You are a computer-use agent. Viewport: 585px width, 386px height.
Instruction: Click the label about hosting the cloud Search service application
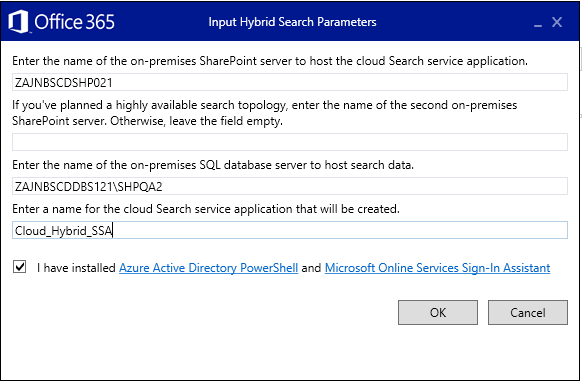[270, 61]
